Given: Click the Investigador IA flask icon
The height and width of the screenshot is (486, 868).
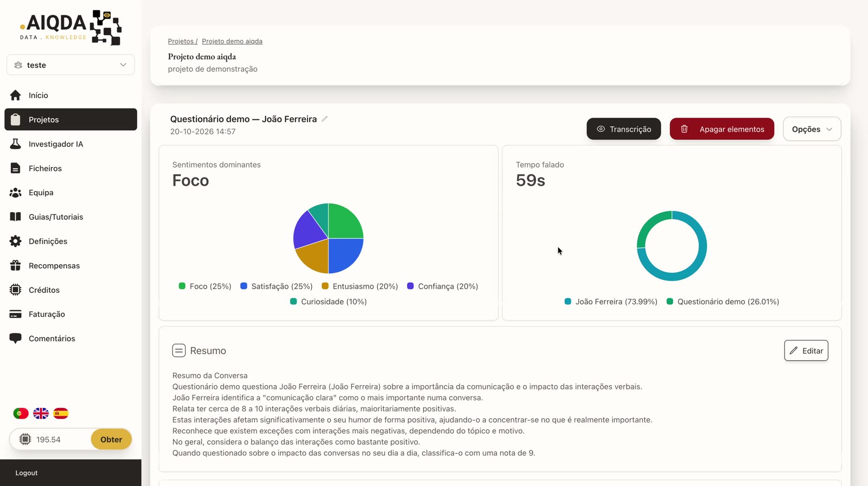Looking at the screenshot, I should (x=16, y=144).
